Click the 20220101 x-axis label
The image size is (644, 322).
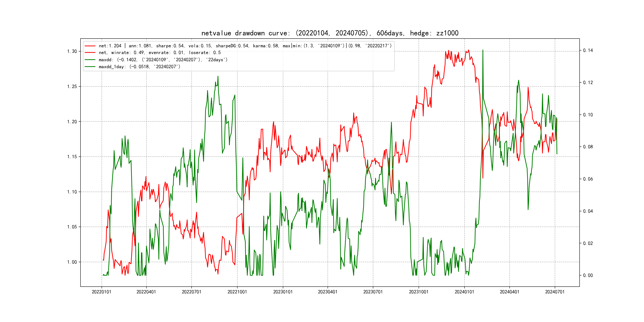(x=102, y=292)
